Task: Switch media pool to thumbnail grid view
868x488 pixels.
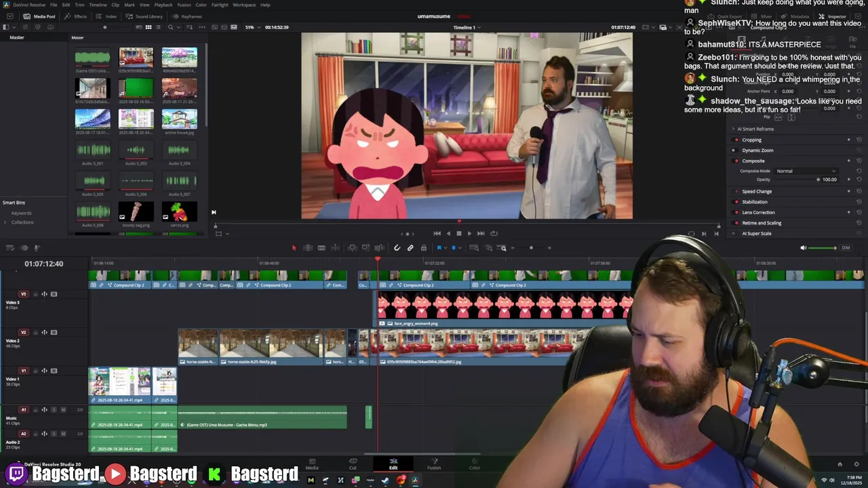Action: [x=149, y=27]
